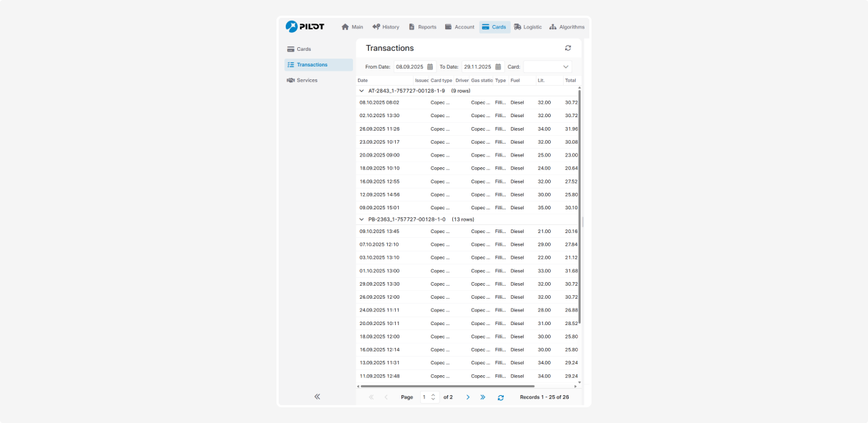Collapse the AT-2843 transaction group

pos(361,91)
